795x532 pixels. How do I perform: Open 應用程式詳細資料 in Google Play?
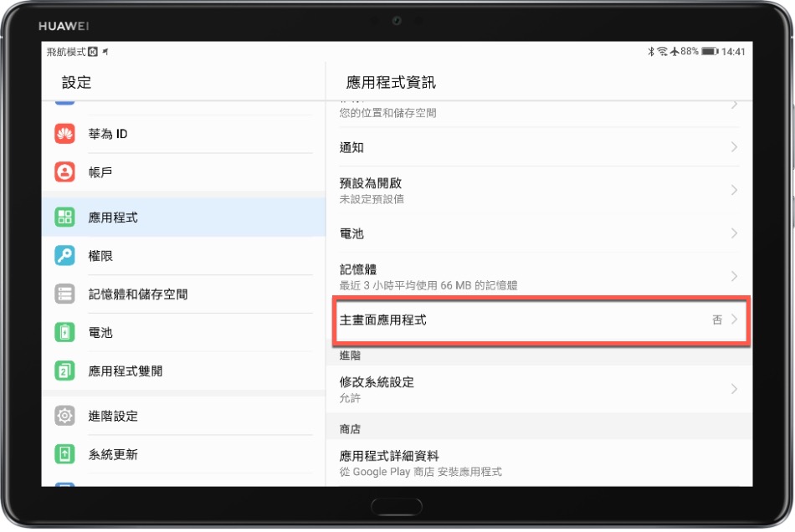pos(539,463)
